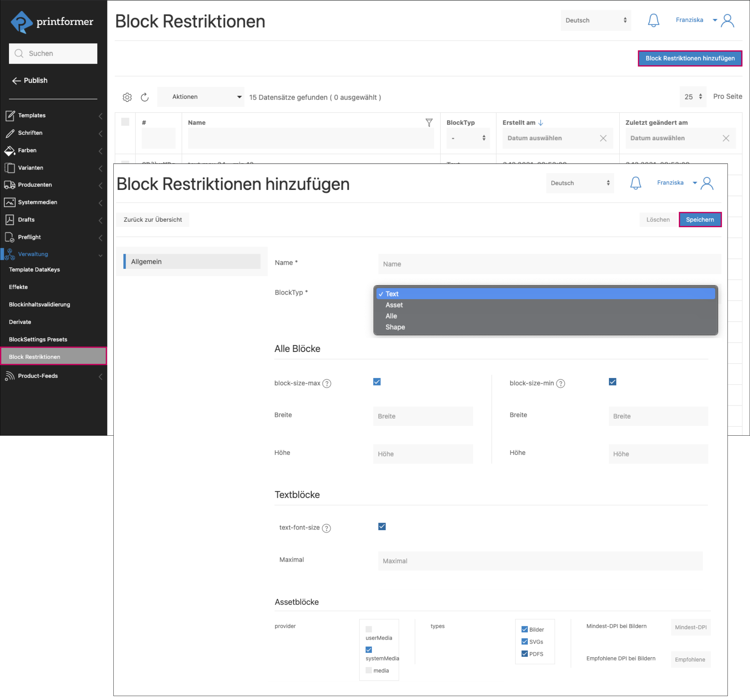Open Blockinhaltsvalidierung in the sidebar
Screen dimensions: 750x700
click(x=40, y=305)
